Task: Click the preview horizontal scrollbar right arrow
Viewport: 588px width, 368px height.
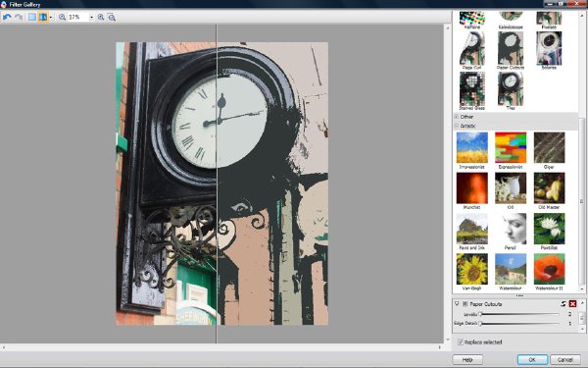Action: [440, 347]
